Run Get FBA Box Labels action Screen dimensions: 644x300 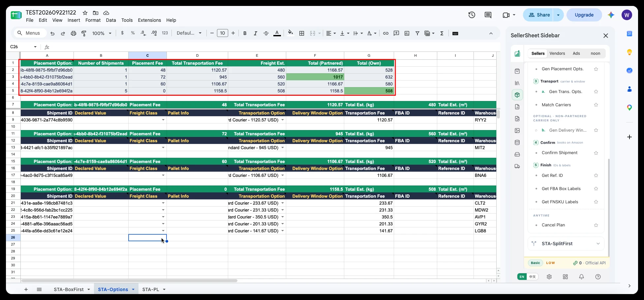pos(561,189)
